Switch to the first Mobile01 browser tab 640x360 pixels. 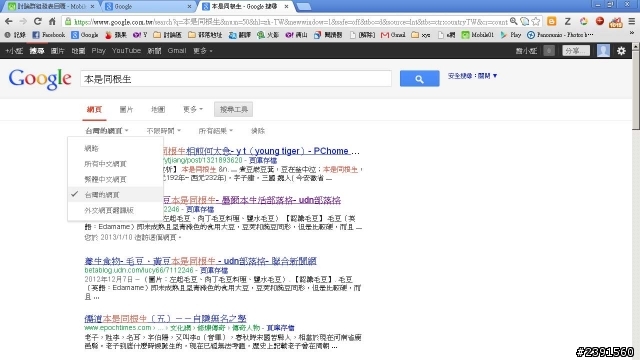(51, 7)
